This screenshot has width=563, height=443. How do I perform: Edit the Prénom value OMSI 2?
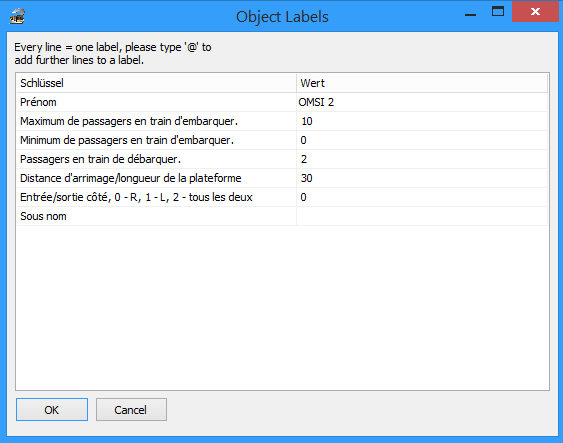pyautogui.click(x=422, y=102)
